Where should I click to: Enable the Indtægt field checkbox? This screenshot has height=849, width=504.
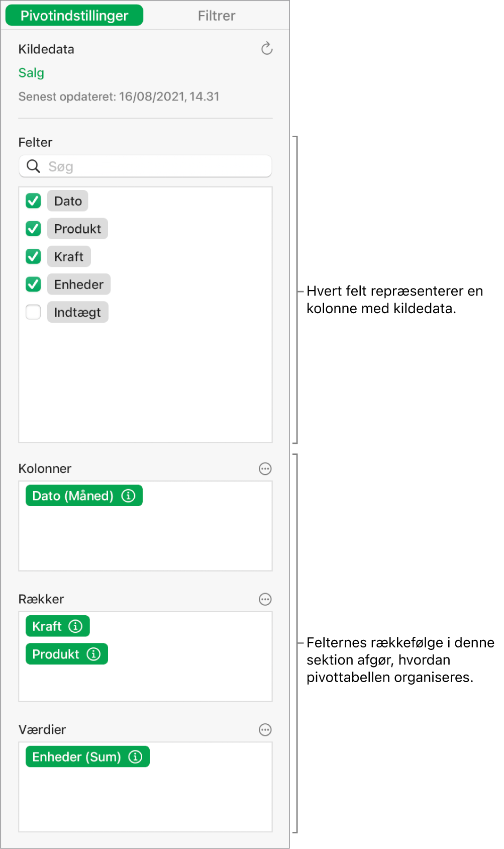click(x=33, y=312)
